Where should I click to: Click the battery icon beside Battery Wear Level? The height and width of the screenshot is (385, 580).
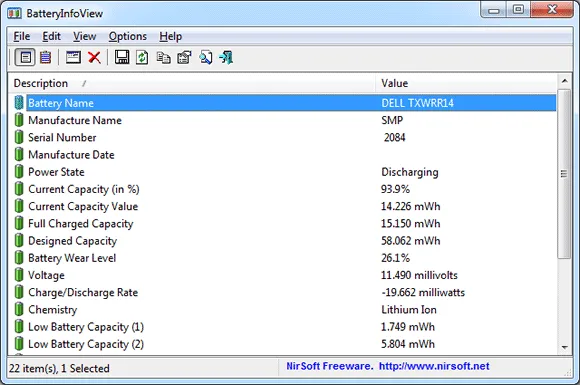point(19,257)
